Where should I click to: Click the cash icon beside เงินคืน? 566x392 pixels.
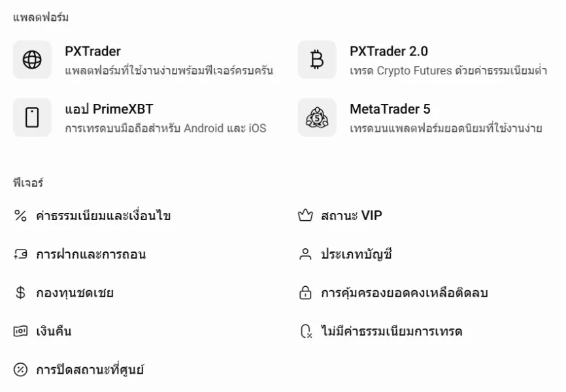pos(20,331)
